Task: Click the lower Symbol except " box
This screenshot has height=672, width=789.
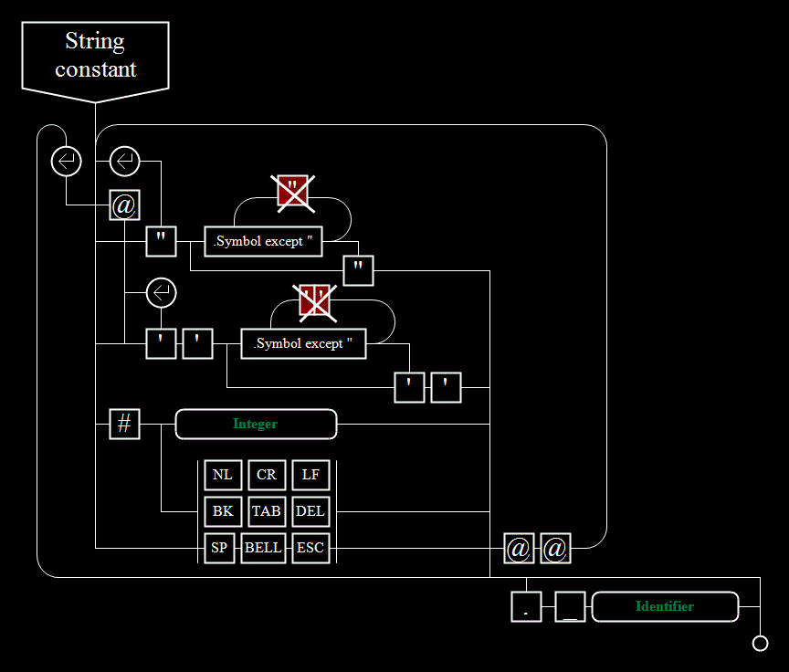Action: pyautogui.click(x=303, y=344)
